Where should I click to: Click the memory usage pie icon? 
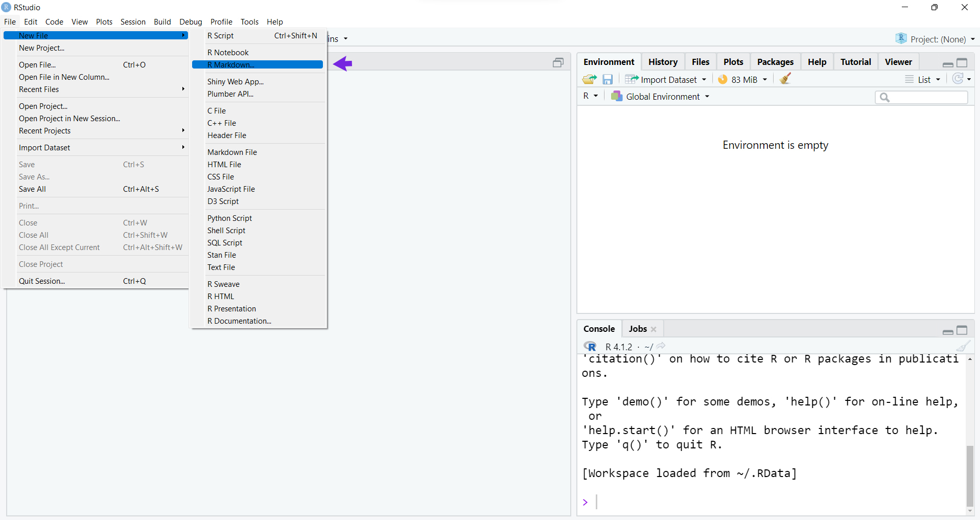coord(722,79)
